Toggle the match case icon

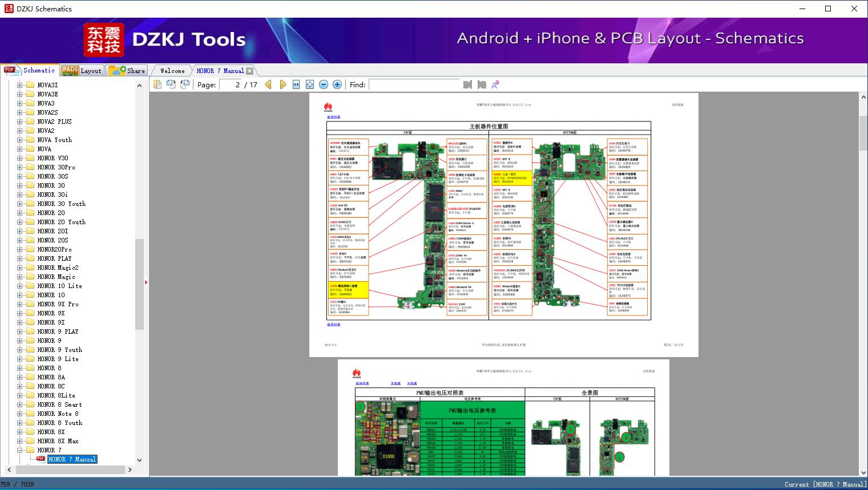coord(495,84)
